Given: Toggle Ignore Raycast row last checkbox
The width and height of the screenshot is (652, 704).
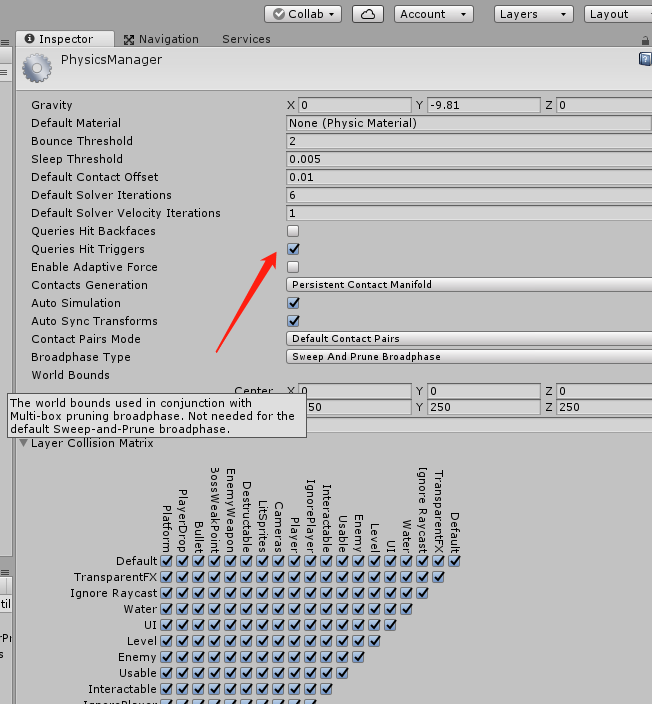Looking at the screenshot, I should pyautogui.click(x=423, y=593).
